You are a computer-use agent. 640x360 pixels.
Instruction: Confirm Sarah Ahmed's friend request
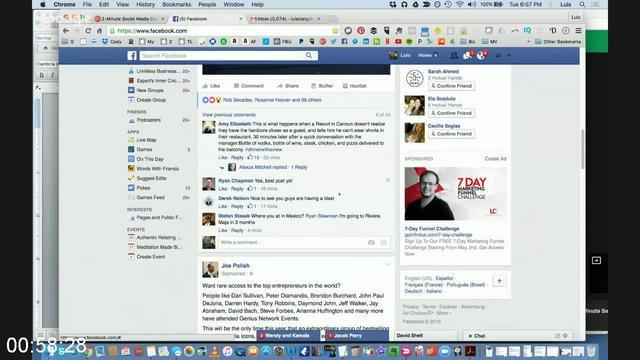451,86
